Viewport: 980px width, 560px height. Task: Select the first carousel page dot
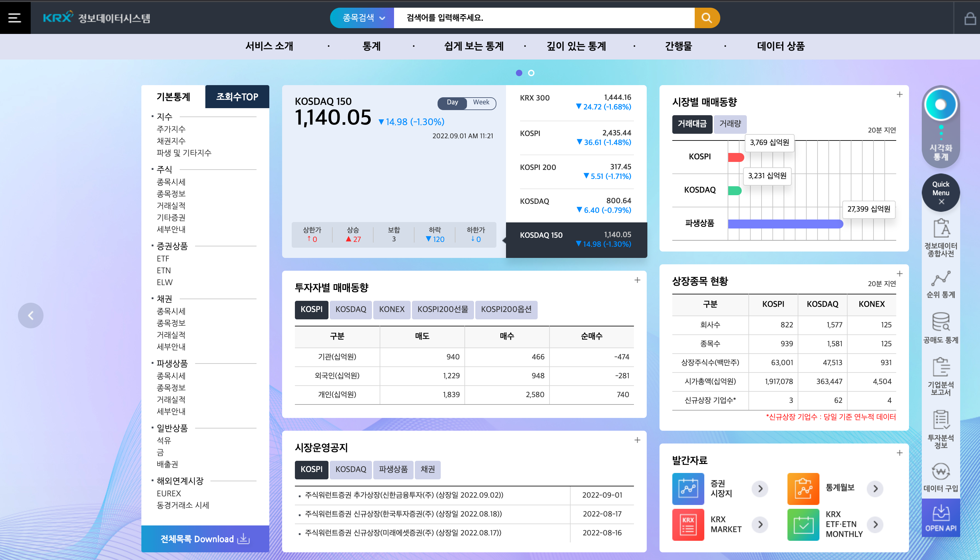pos(519,73)
